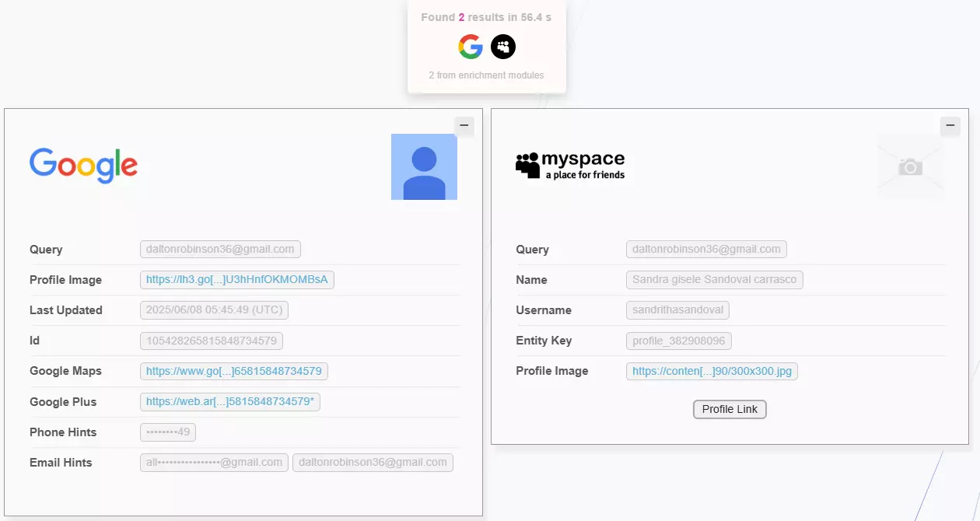The image size is (980, 521).
Task: Collapse the Myspace result card
Action: [x=950, y=125]
